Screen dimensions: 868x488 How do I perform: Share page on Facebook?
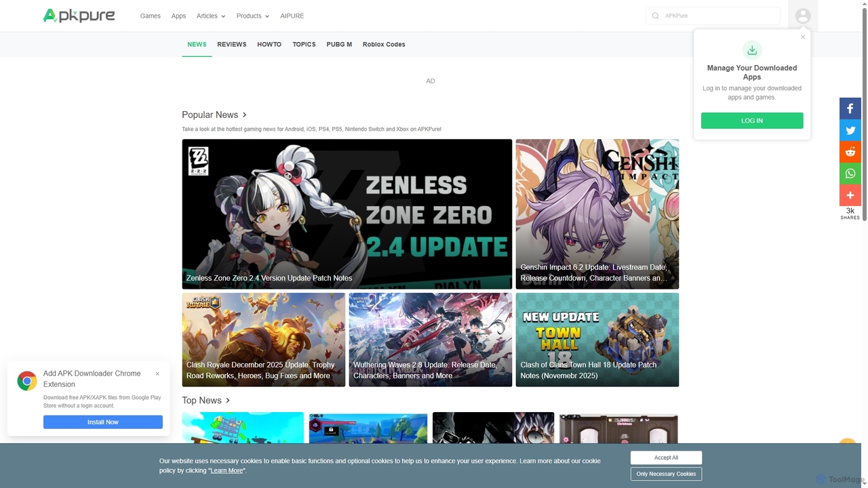[850, 108]
